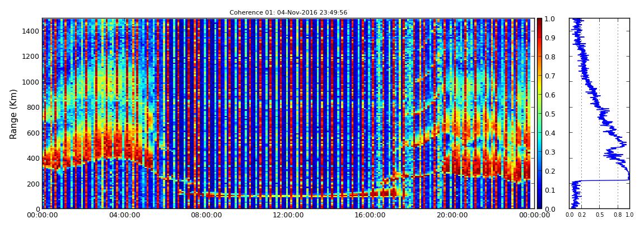Click the colorbar '0.2' tick label

coord(549,171)
